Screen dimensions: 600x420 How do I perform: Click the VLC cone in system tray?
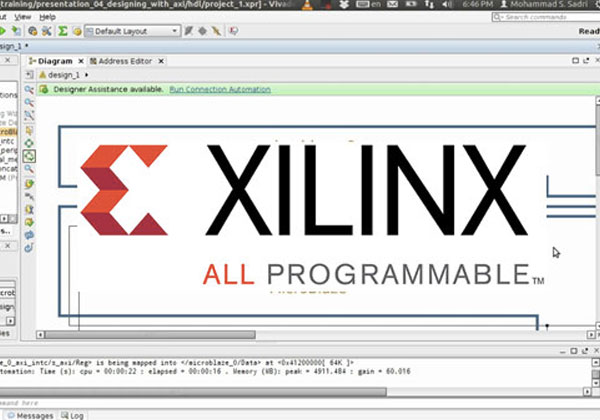(x=307, y=5)
